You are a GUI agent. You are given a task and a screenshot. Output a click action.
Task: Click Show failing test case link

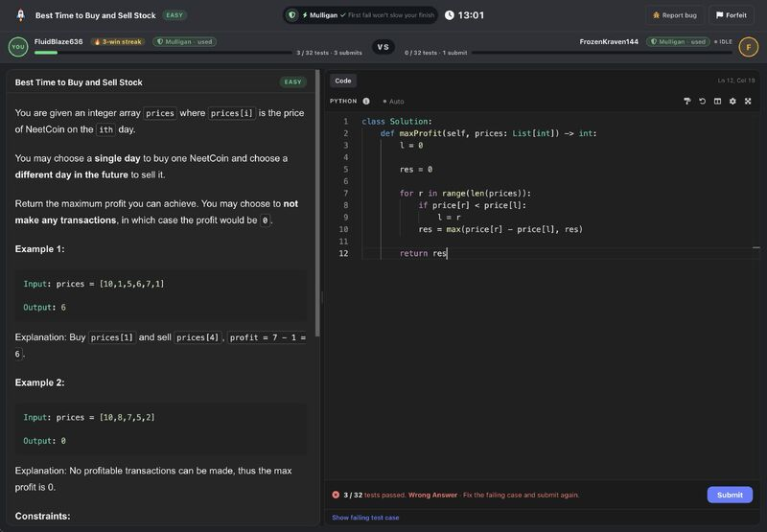coord(365,518)
